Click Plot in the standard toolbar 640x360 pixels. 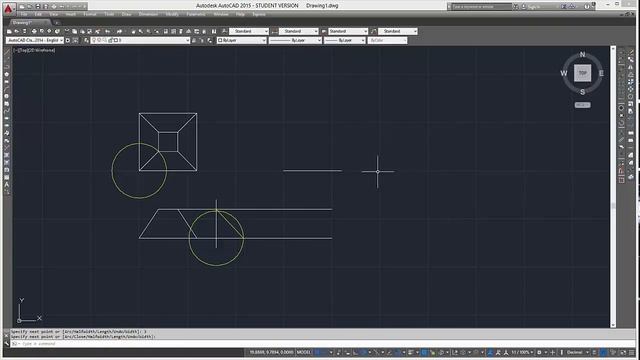34,31
